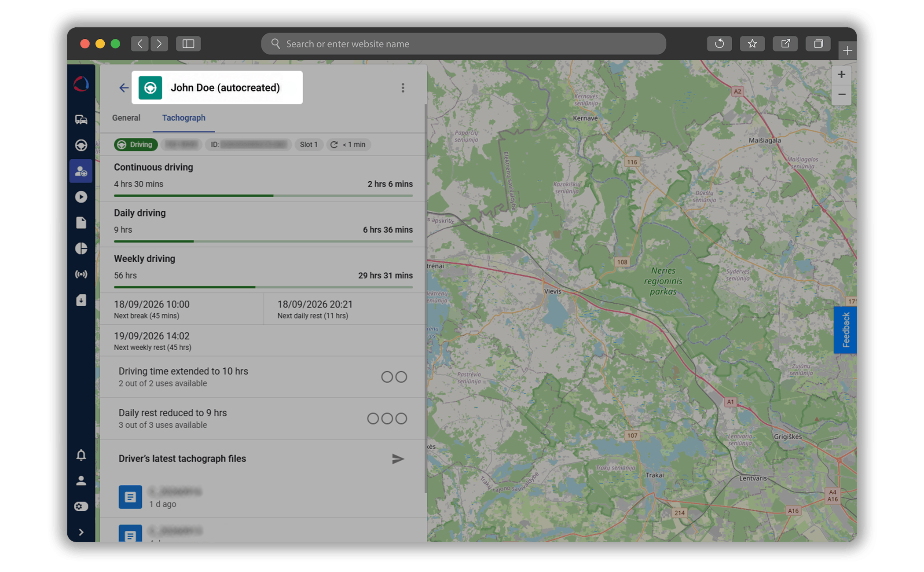Click middle circle of daily rest reduced uses
Image resolution: width=924 pixels, height=572 pixels.
tap(387, 418)
